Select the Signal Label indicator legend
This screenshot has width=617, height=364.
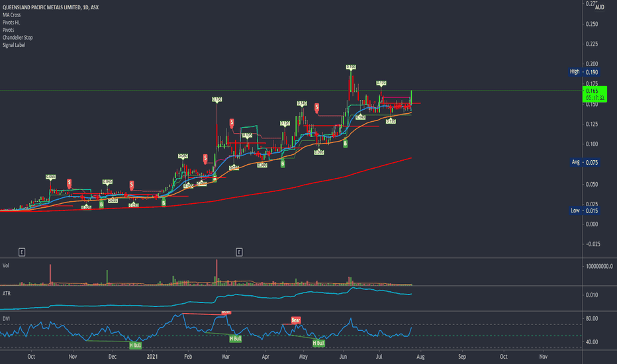pos(14,45)
